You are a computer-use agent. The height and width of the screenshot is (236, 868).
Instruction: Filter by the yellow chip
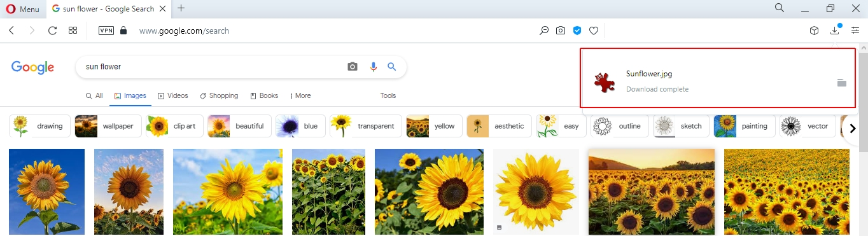click(x=434, y=126)
